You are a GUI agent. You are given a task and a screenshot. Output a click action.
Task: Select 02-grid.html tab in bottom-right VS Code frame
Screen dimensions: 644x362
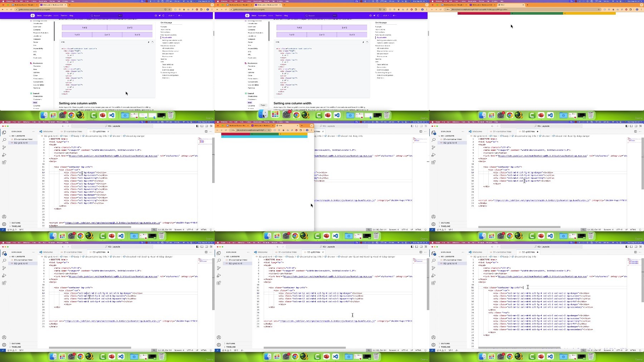[528, 252]
